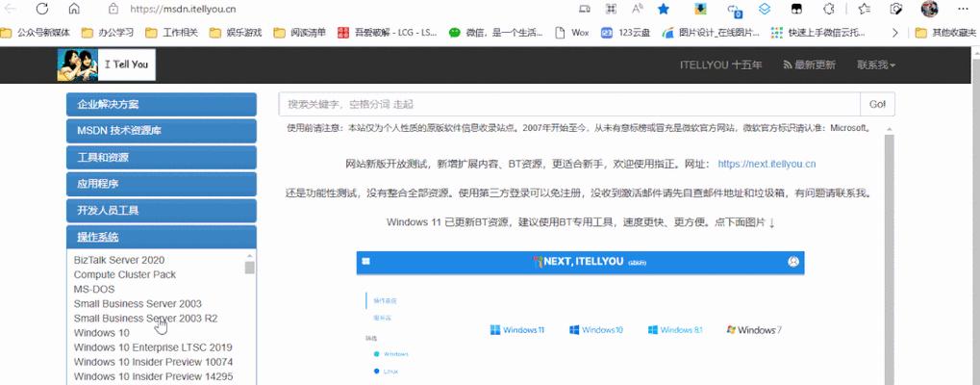Open https://next.itellyou.cn link
Image resolution: width=980 pixels, height=385 pixels.
(x=766, y=165)
